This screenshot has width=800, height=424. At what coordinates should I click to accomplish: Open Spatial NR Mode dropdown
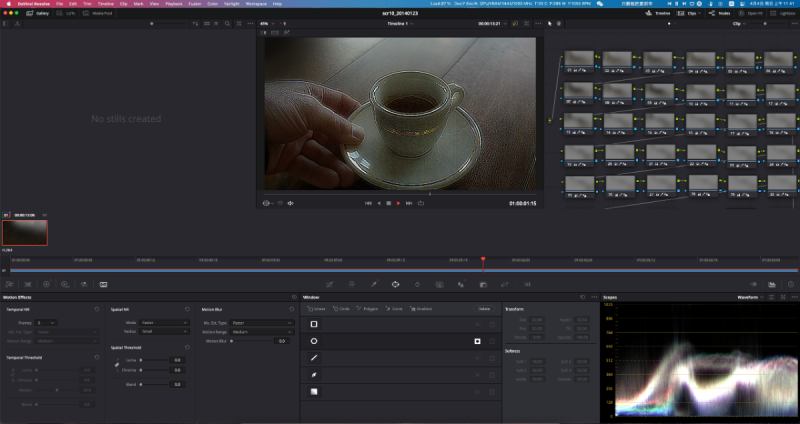coord(164,322)
